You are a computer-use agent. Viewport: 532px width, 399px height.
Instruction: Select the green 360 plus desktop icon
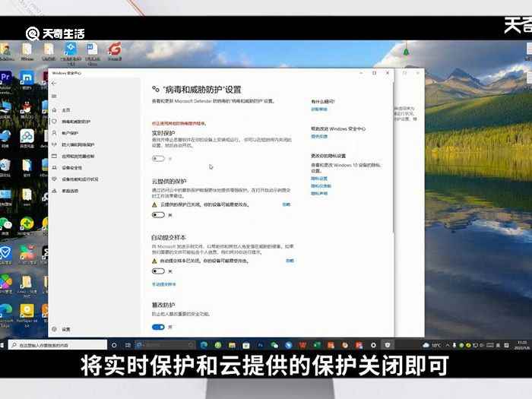tap(27, 226)
